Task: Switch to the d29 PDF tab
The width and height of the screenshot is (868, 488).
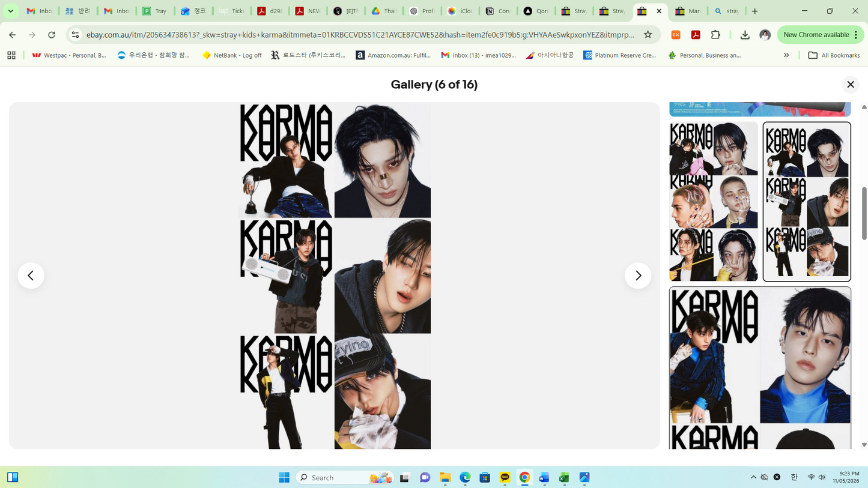Action: [x=269, y=11]
